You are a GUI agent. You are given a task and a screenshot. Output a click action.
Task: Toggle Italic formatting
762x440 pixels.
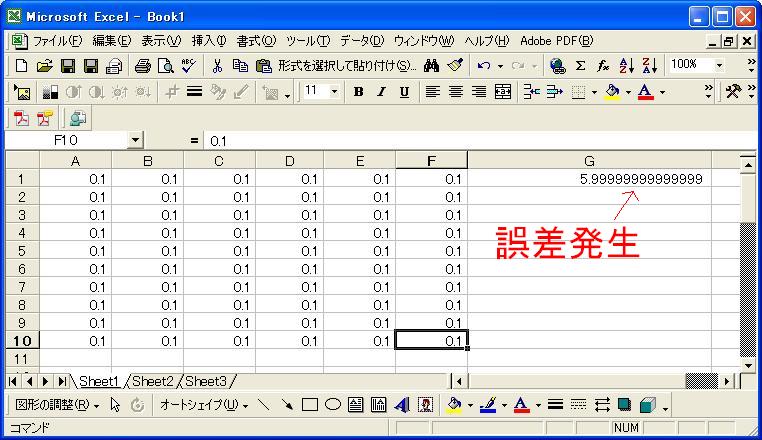pyautogui.click(x=381, y=91)
